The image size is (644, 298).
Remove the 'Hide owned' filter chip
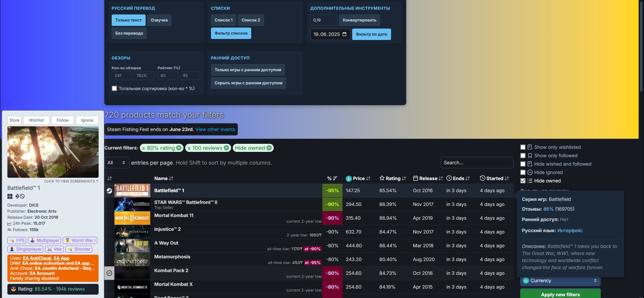(x=269, y=148)
